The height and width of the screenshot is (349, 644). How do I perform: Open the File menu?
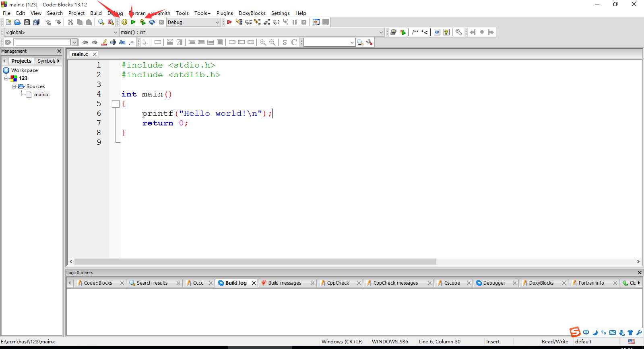(7, 13)
